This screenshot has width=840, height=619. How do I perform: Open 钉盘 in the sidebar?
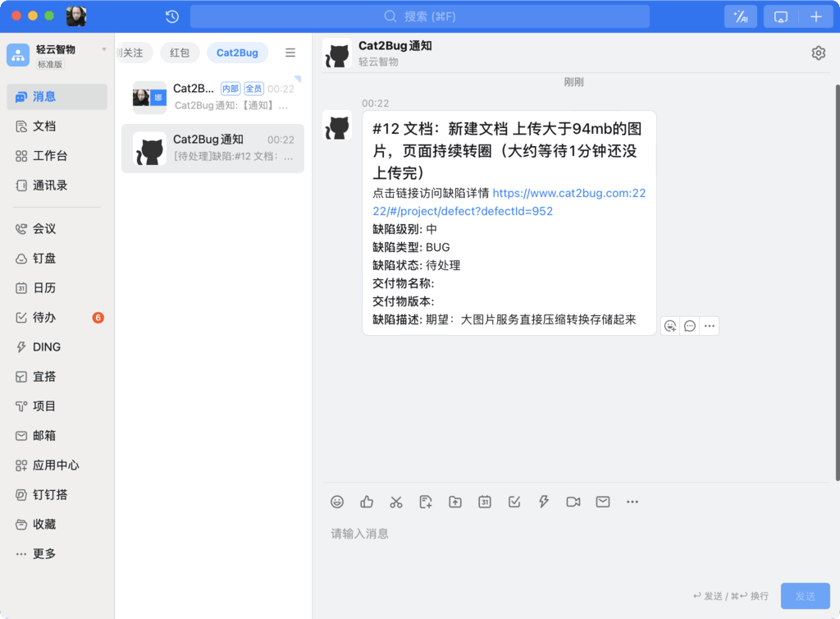[x=57, y=259]
